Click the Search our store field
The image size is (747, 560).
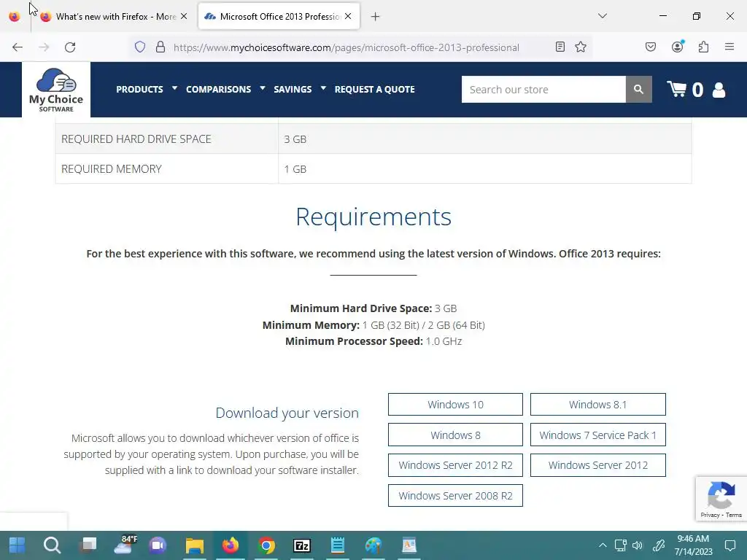[543, 89]
